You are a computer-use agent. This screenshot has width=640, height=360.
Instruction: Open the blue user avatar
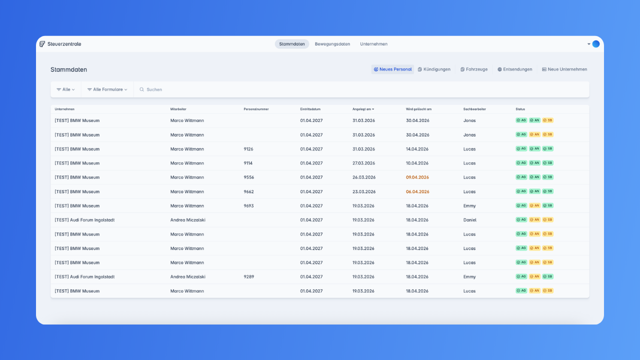596,44
